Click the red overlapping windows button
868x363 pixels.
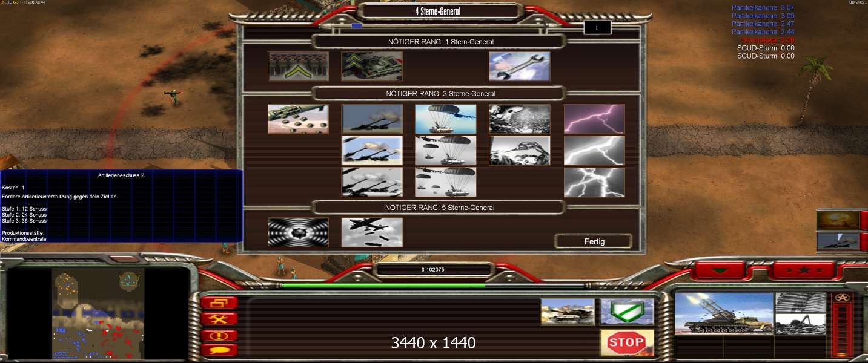coord(219,303)
